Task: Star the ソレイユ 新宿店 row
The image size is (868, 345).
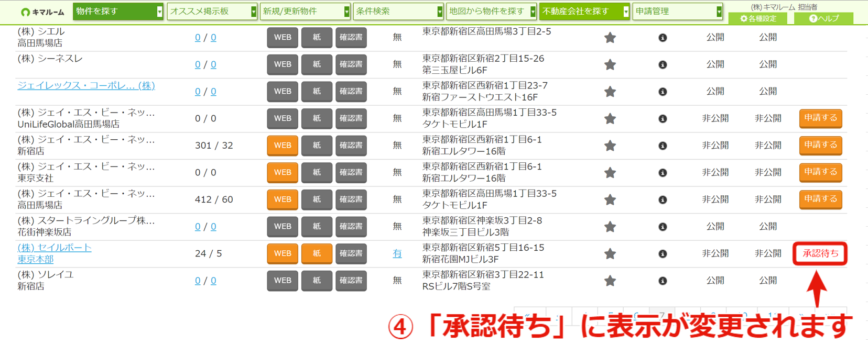Action: 610,281
